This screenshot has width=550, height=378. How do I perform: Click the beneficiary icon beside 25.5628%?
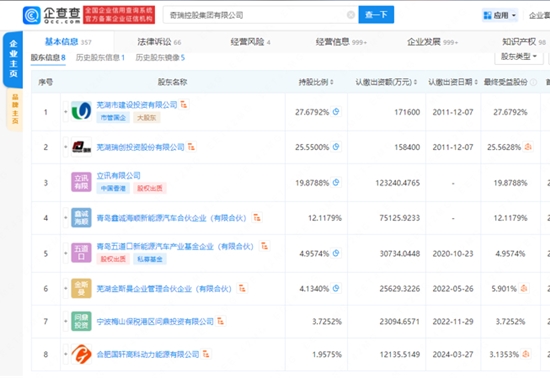click(528, 147)
